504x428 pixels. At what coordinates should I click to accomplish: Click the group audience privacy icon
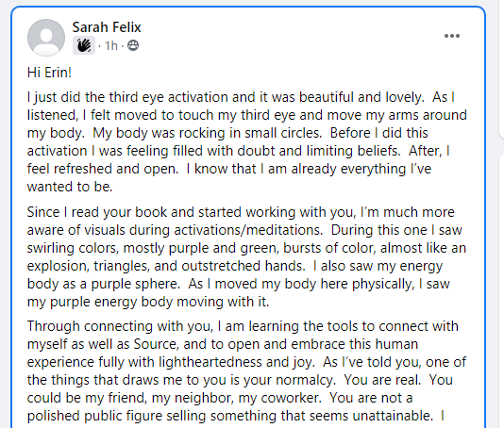coord(133,45)
